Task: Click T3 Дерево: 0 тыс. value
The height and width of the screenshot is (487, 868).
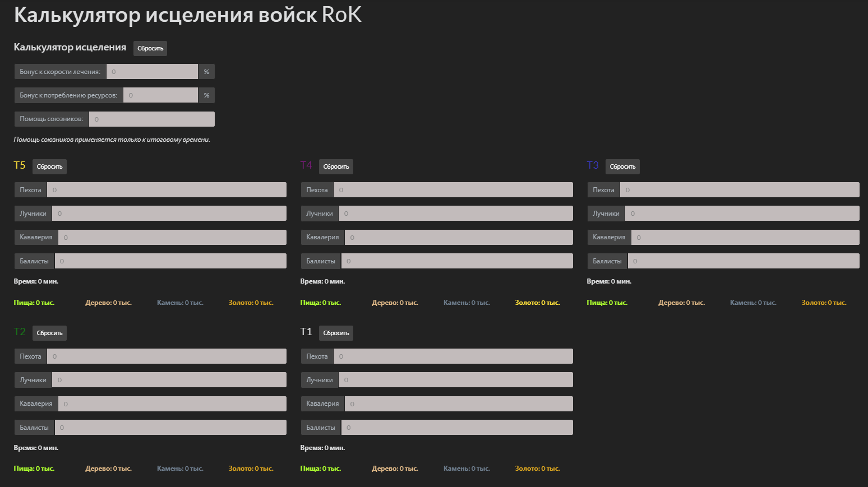Action: click(681, 303)
